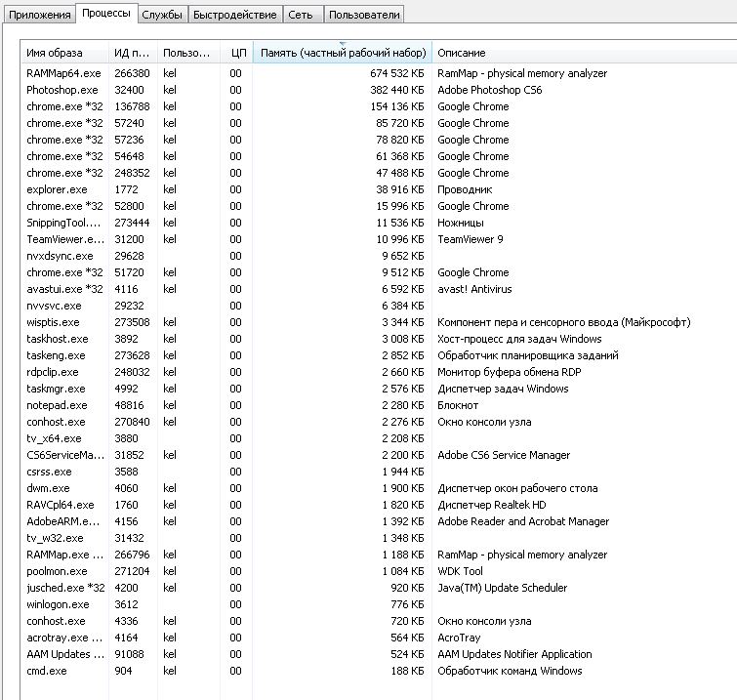The height and width of the screenshot is (700, 737).
Task: Select the Photoshop.exe process
Action: 379,90
